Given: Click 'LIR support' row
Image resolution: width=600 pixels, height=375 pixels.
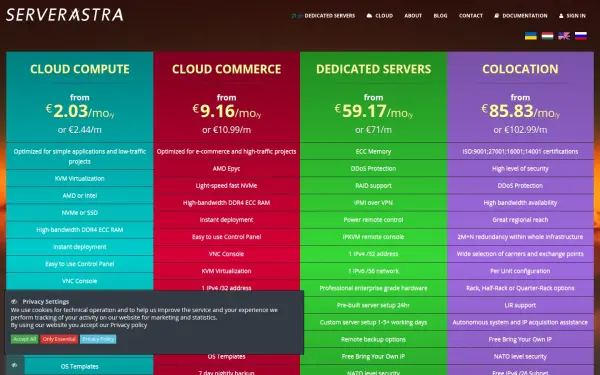Looking at the screenshot, I should click(520, 305).
